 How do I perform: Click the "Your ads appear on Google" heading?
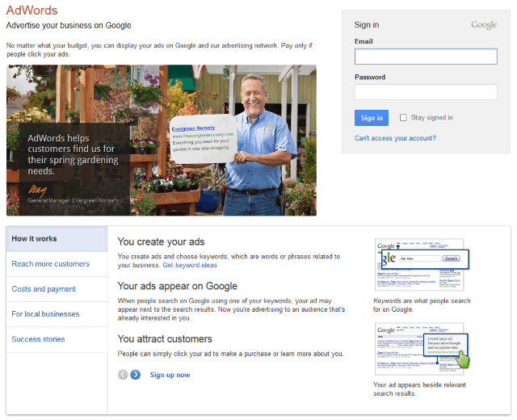[178, 286]
